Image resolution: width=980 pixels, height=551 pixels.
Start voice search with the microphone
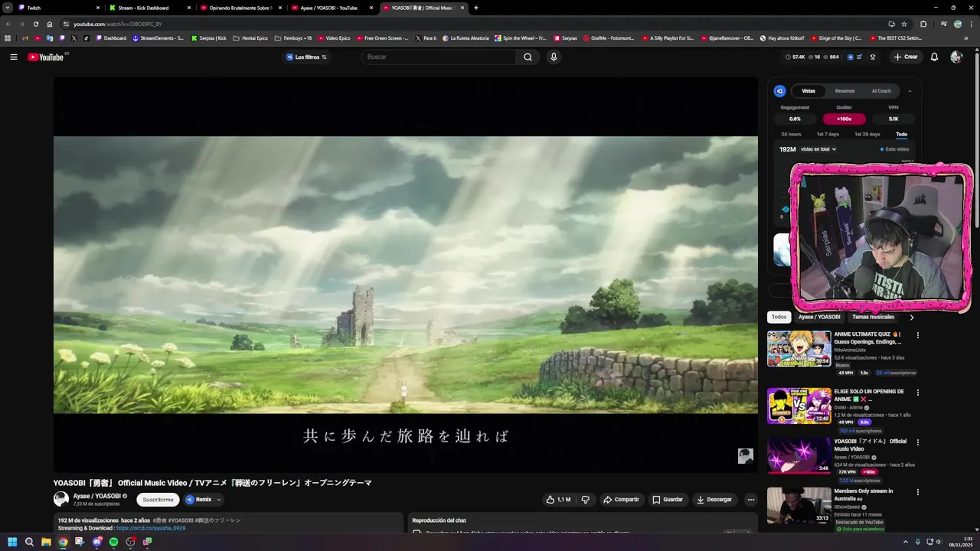click(x=554, y=57)
